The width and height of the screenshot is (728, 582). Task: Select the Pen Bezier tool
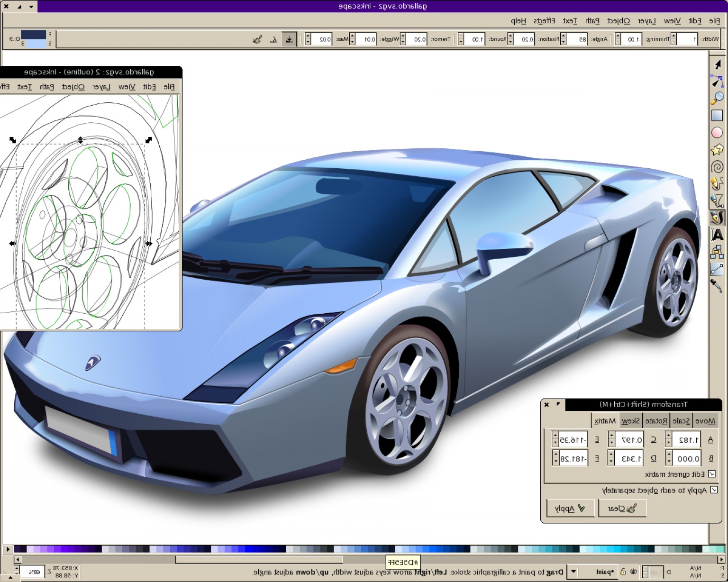point(717,200)
